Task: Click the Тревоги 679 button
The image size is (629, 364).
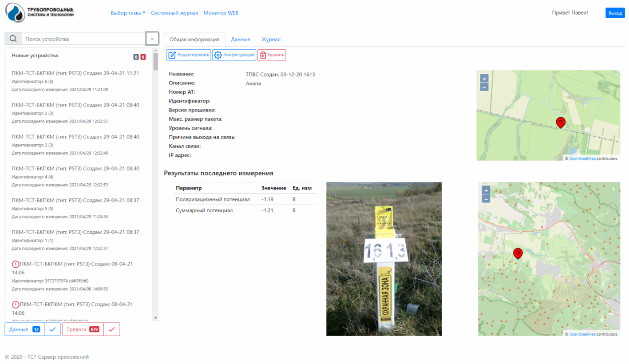Action: (x=83, y=329)
